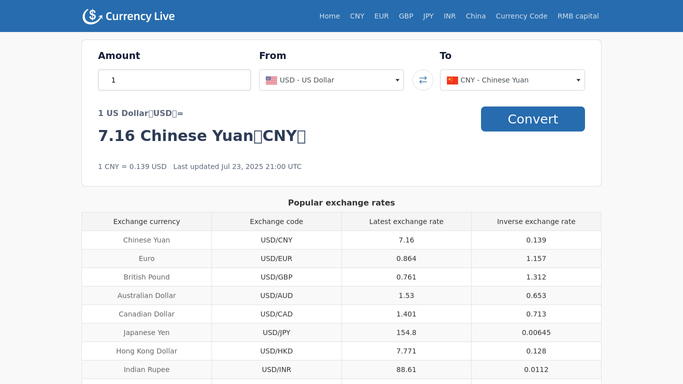Screen dimensions: 683x384
Task: Click the Currency Live logo icon
Action: [x=92, y=16]
